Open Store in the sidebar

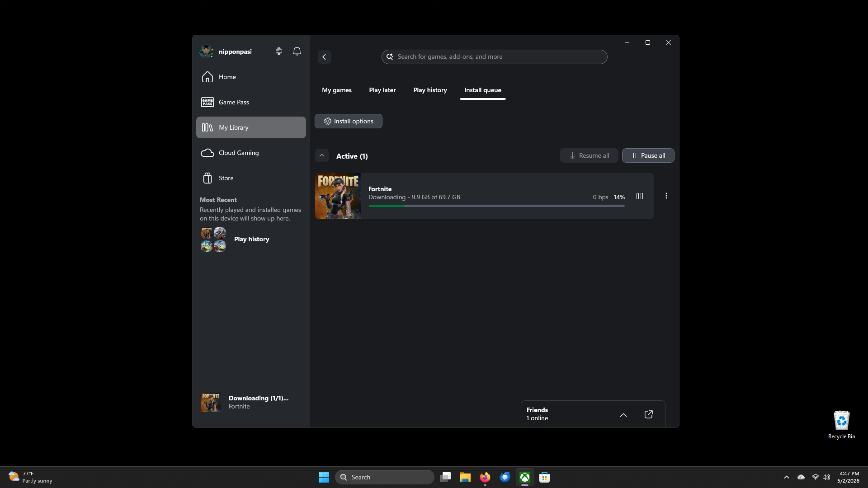coord(251,178)
